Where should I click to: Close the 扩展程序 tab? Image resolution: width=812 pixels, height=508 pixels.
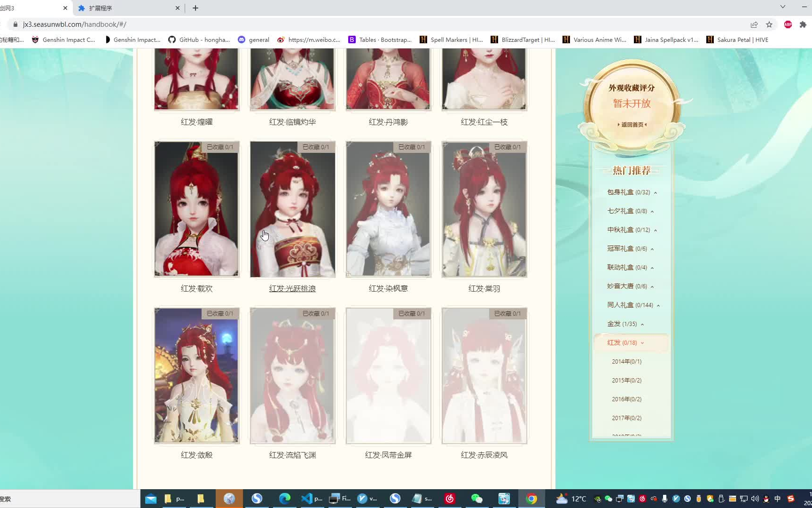[x=178, y=8]
